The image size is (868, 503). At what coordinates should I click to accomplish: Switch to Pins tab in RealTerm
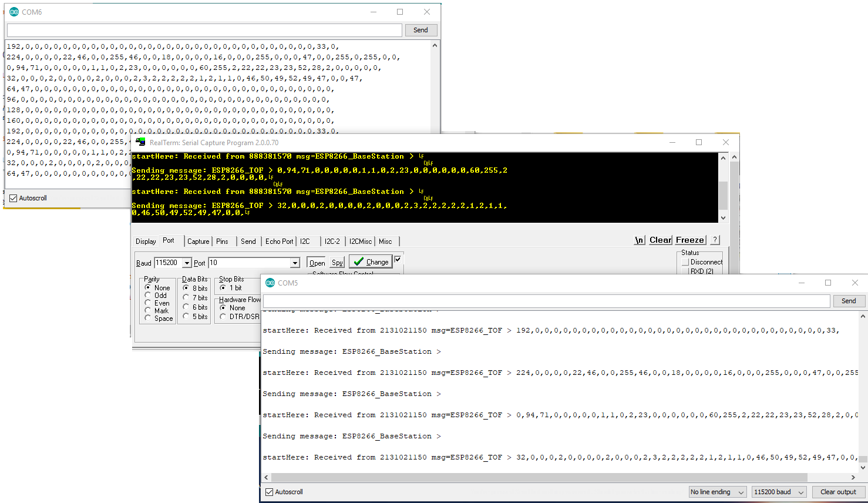(x=222, y=241)
